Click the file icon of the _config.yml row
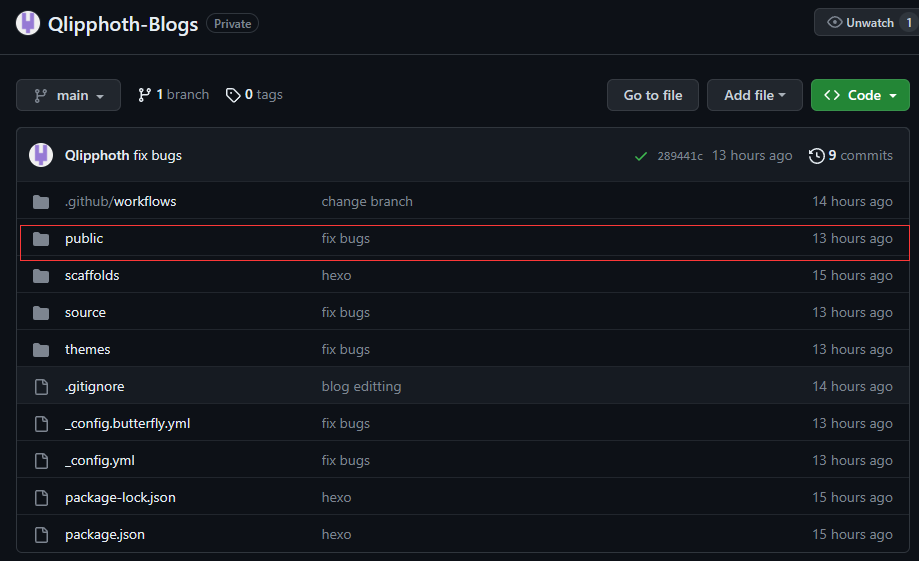Screen dimensions: 919x561 coord(42,461)
